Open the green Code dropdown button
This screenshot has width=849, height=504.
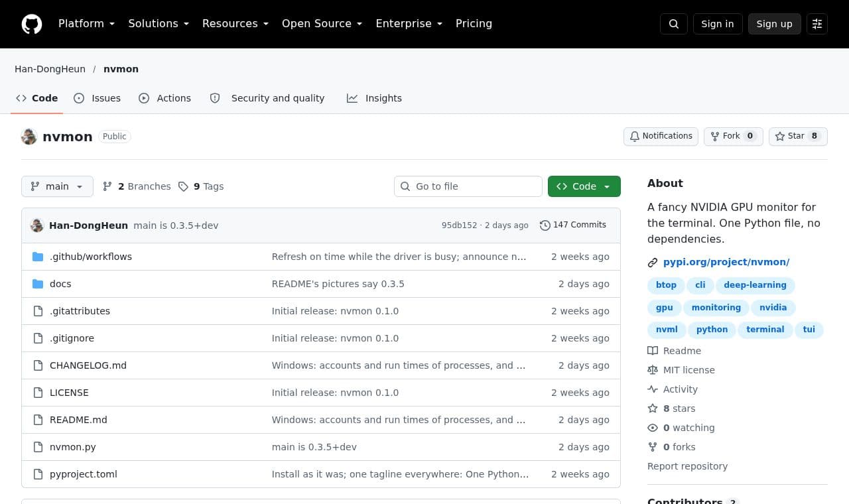[584, 186]
